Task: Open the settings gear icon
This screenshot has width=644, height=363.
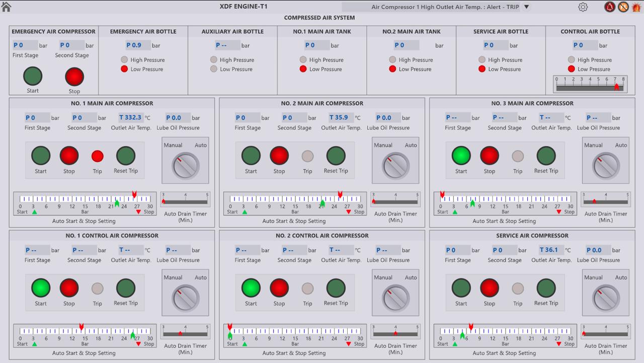Action: [583, 7]
